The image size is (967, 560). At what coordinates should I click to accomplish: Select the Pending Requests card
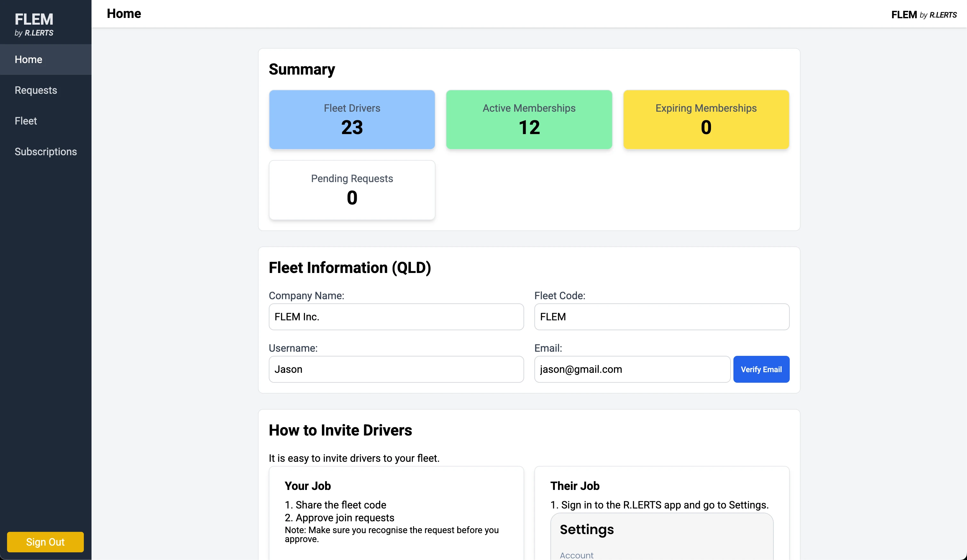[x=352, y=190]
